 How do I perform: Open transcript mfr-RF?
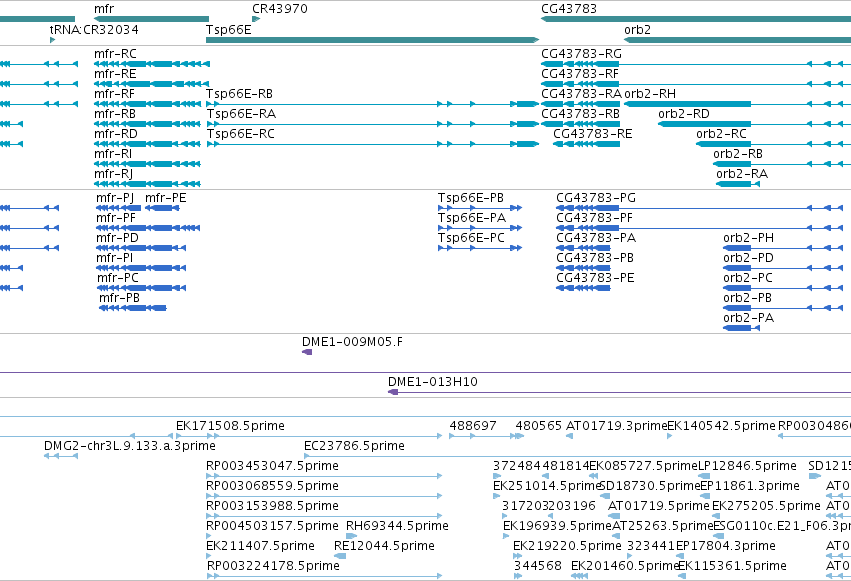(148, 104)
